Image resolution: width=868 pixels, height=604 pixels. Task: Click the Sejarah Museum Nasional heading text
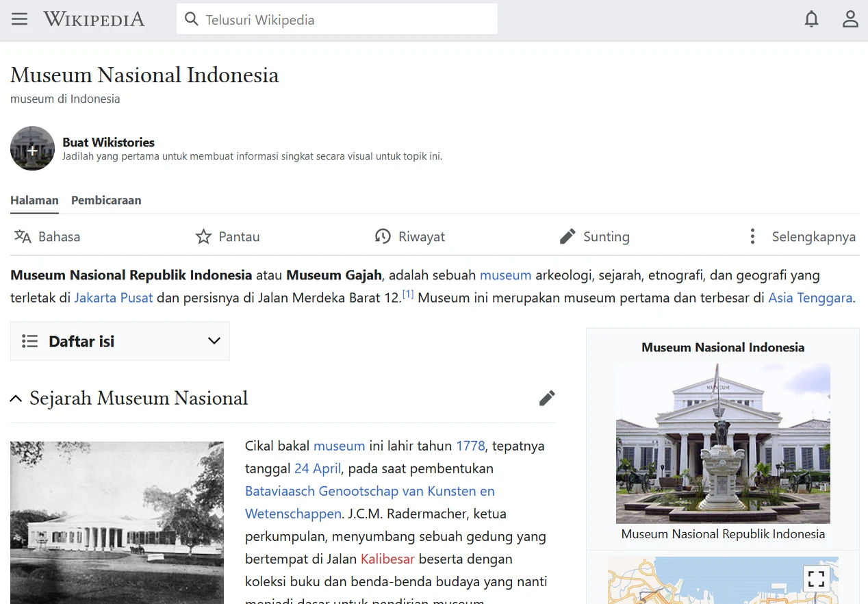138,398
